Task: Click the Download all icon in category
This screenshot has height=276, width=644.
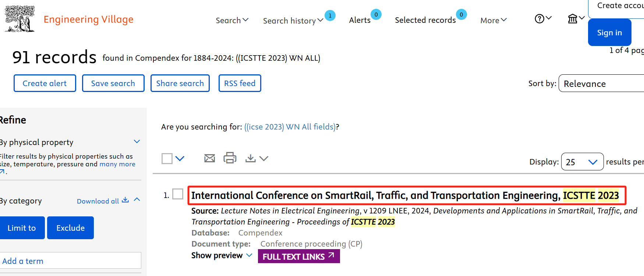Action: click(125, 200)
